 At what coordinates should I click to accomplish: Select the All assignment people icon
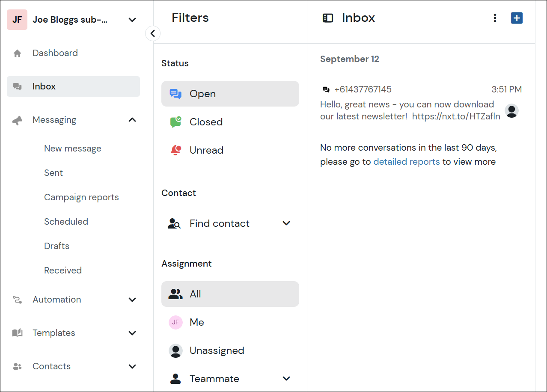175,294
